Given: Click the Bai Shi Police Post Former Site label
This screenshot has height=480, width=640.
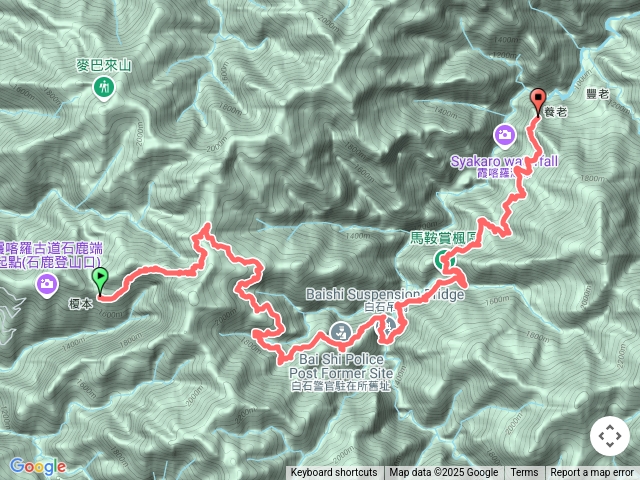Looking at the screenshot, I should 341,367.
